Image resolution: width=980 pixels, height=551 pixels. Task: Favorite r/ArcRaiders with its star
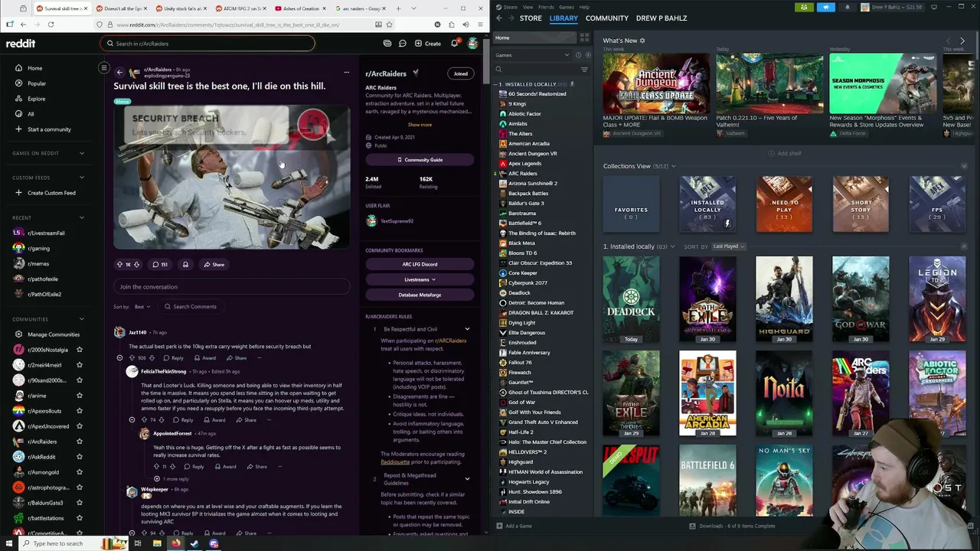point(80,442)
